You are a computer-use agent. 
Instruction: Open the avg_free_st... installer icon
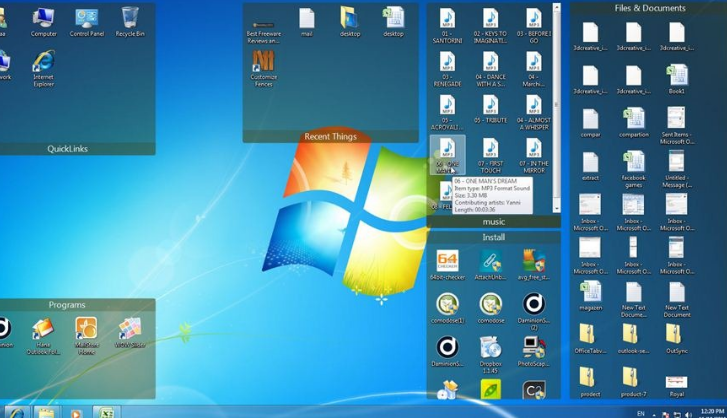[534, 264]
